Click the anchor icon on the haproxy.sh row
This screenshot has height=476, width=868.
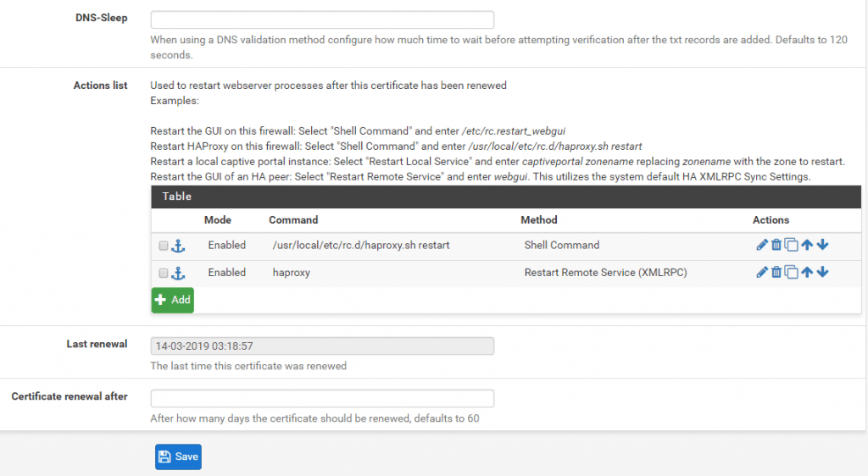(178, 246)
